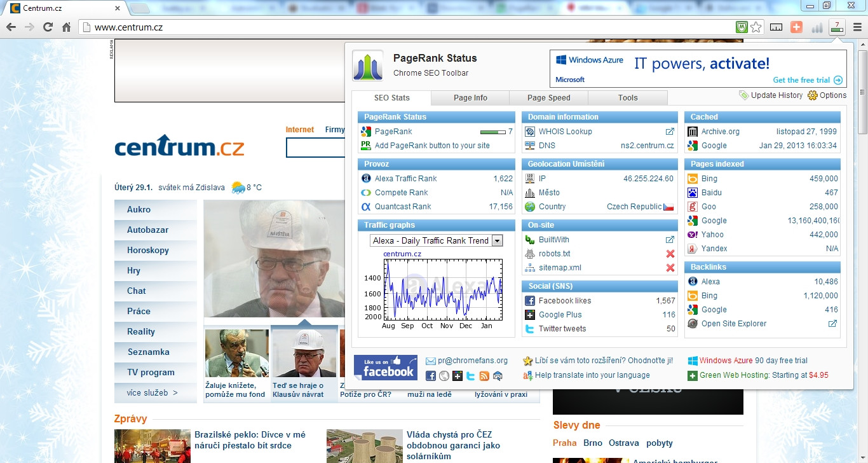Click the small newsletter envelope icon after RSS
The height and width of the screenshot is (463, 868).
[498, 376]
